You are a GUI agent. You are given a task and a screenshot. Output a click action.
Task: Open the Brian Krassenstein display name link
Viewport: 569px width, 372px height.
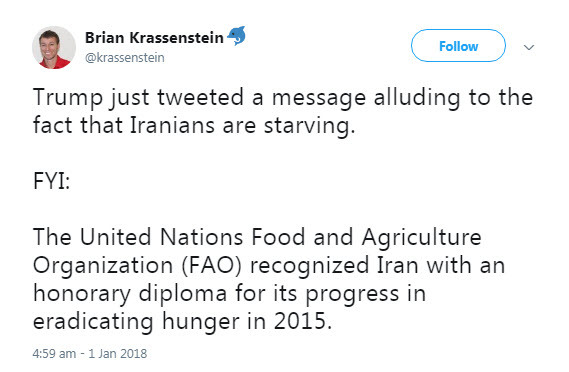pyautogui.click(x=154, y=38)
